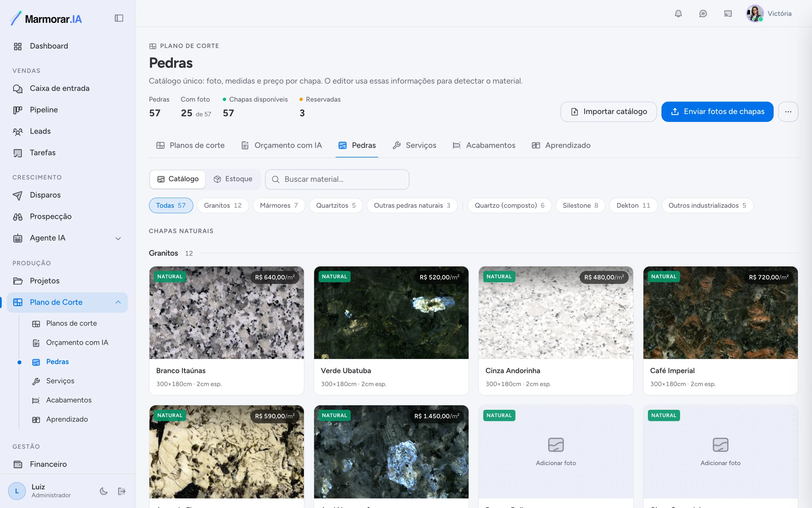Image resolution: width=812 pixels, height=508 pixels.
Task: Open Acabamentos in sidebar submenu
Action: (x=69, y=400)
